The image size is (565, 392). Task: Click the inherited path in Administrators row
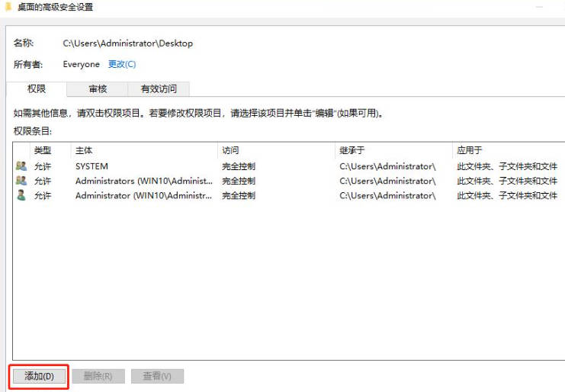point(387,181)
